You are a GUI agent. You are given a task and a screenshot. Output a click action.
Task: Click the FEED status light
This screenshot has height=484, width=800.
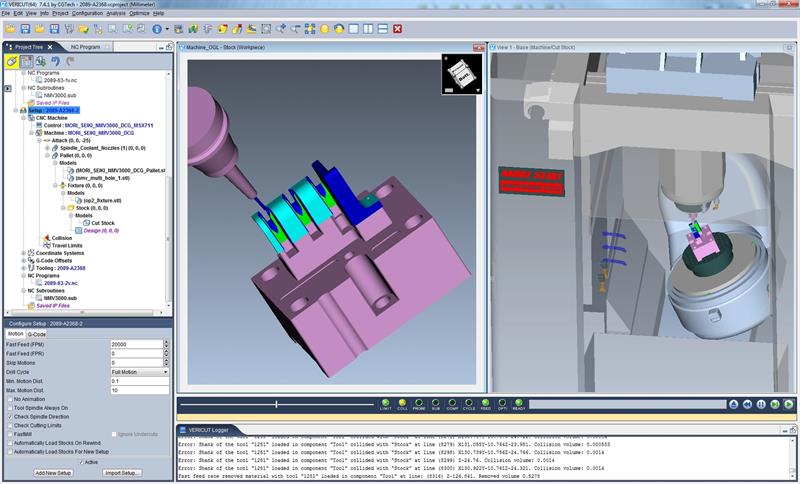tap(486, 403)
